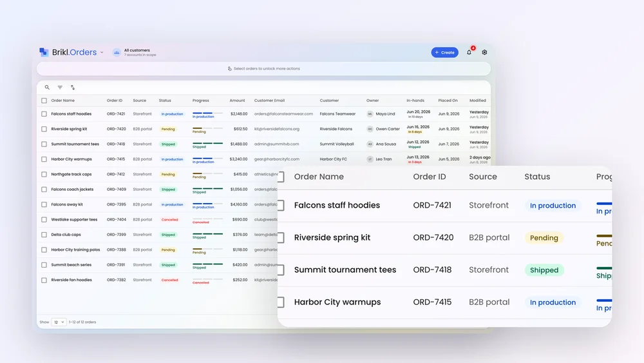Click the Shipped badge for ORD-7399
644x363 pixels.
click(x=168, y=235)
